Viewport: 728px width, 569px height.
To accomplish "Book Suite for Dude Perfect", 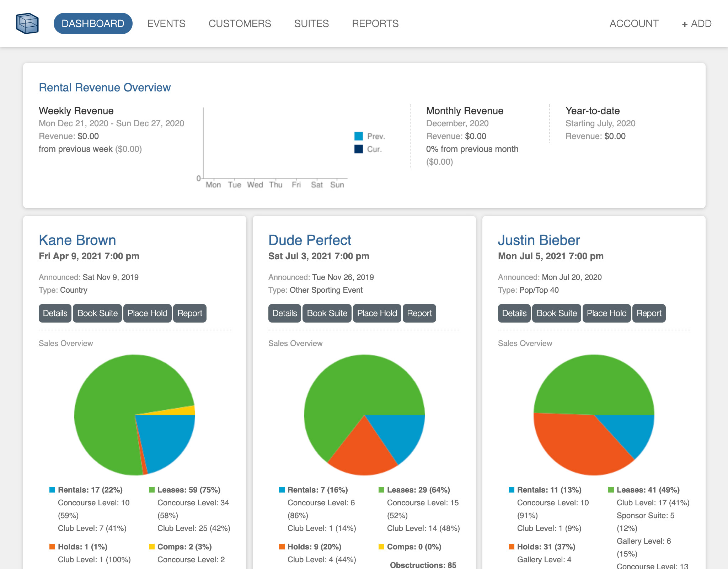I will [327, 313].
